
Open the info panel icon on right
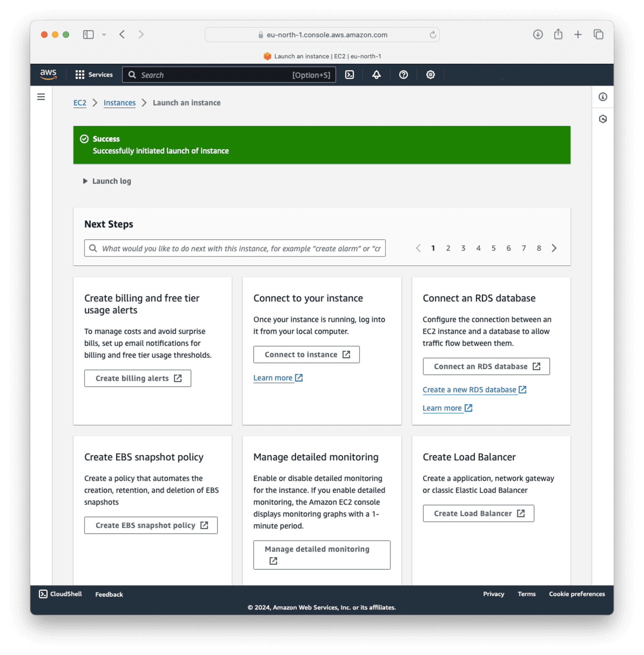coord(603,97)
